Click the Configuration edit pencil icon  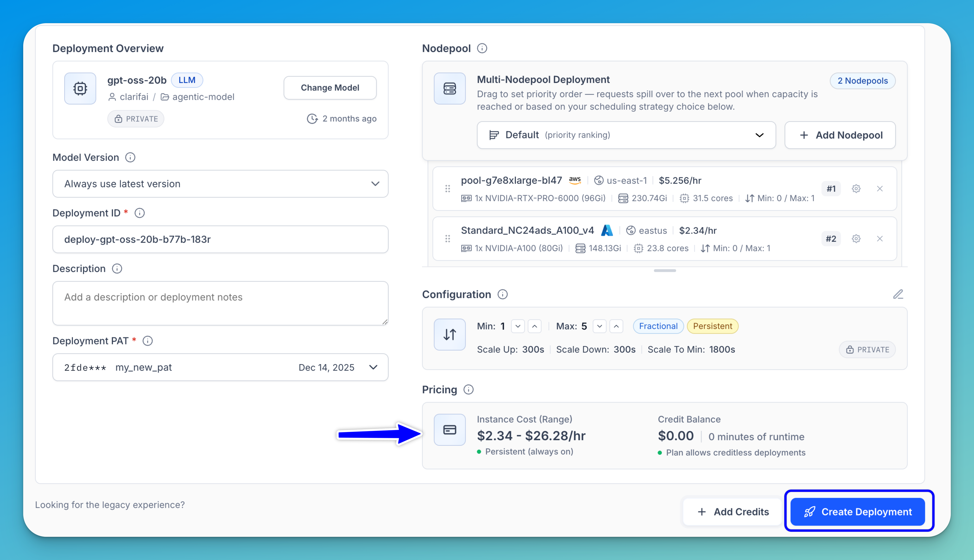(898, 294)
